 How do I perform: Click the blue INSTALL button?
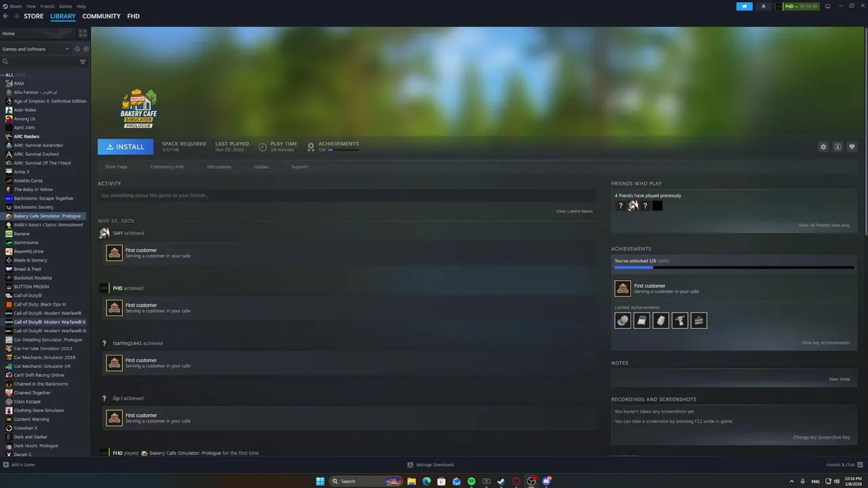125,146
